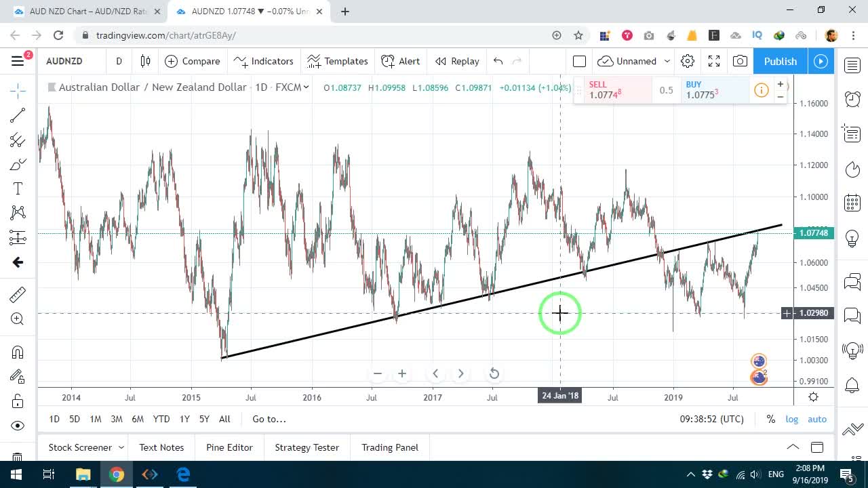
Task: Undo the last chart action
Action: click(498, 61)
